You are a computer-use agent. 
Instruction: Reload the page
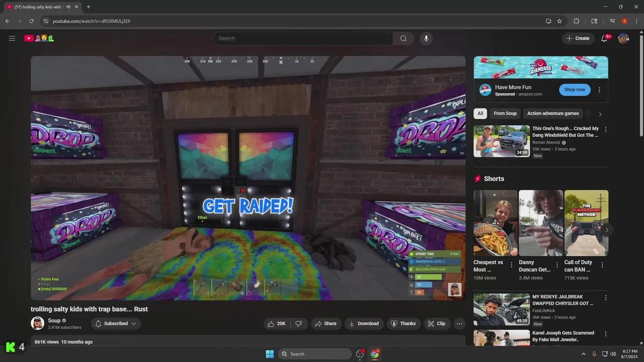(31, 21)
